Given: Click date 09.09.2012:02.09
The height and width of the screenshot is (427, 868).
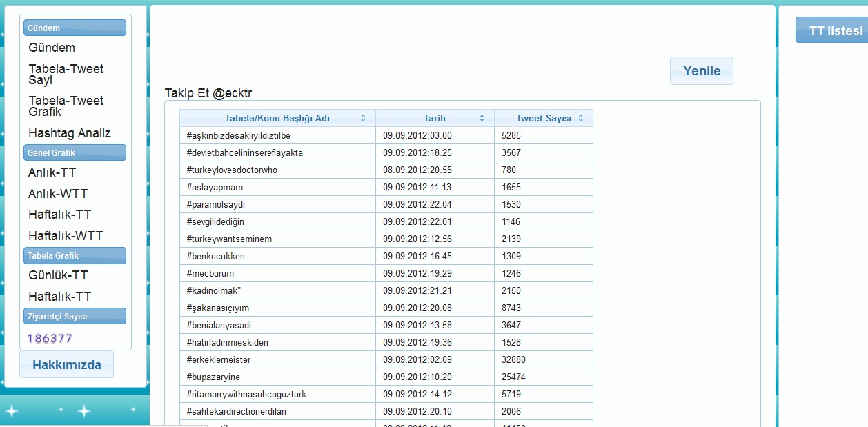Looking at the screenshot, I should click(417, 359).
